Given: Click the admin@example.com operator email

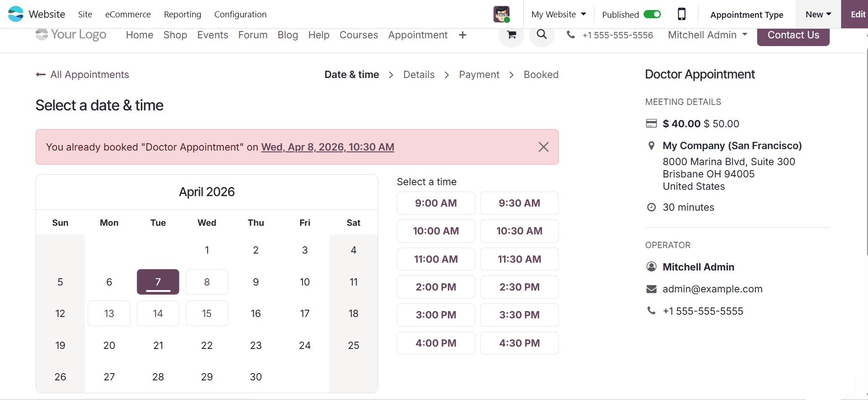Looking at the screenshot, I should (712, 289).
